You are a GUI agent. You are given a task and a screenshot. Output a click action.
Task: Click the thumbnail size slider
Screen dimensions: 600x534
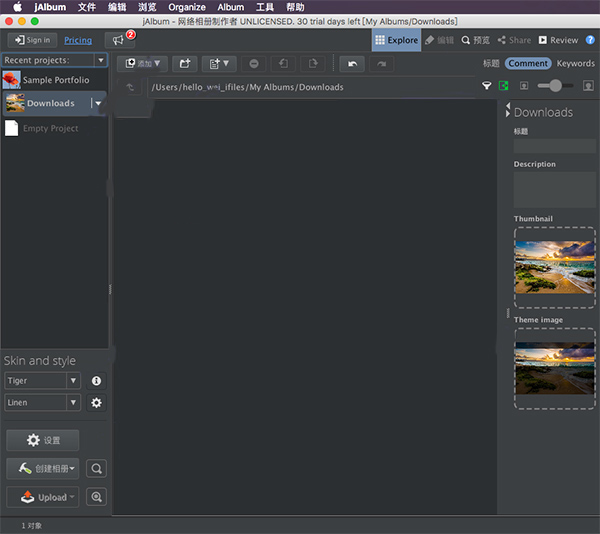pos(555,86)
